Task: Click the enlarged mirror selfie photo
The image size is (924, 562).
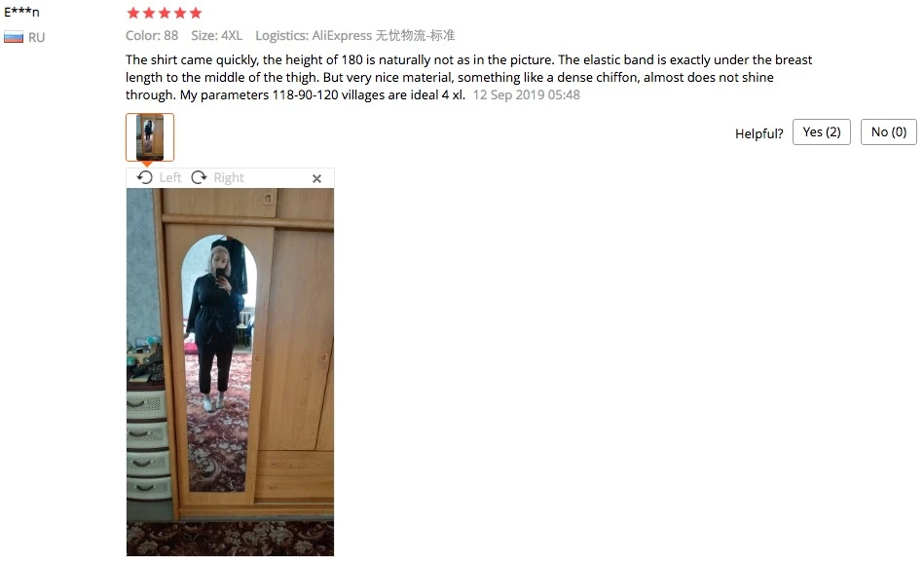Action: pos(230,372)
